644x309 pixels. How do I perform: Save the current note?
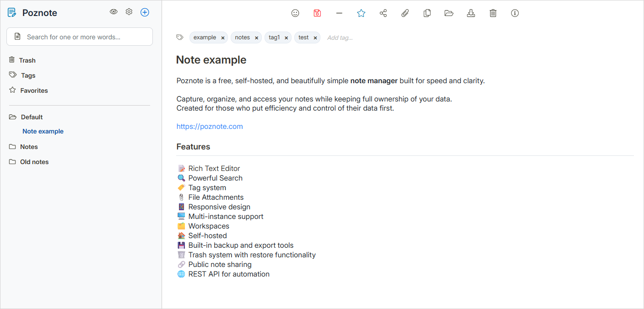pos(317,13)
